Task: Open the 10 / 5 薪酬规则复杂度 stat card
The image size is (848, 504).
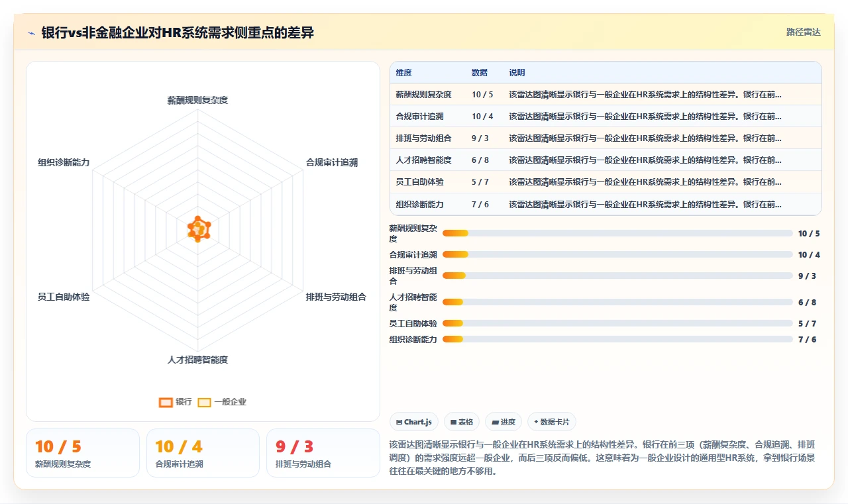Action: tap(83, 453)
